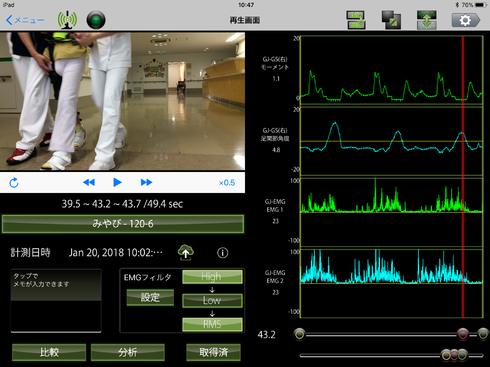Tap the 取得済 button
The height and width of the screenshot is (367, 490).
pyautogui.click(x=213, y=352)
